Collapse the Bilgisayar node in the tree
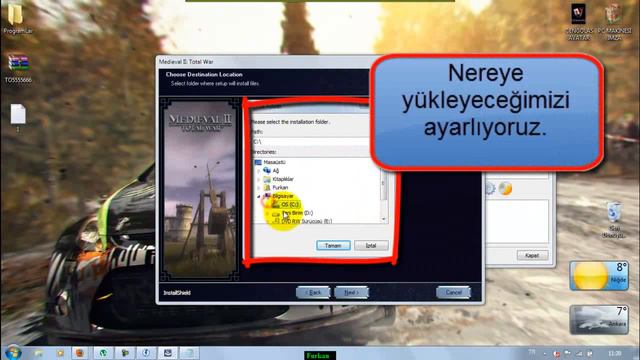Screen dimensions: 640x360 coord(258,196)
